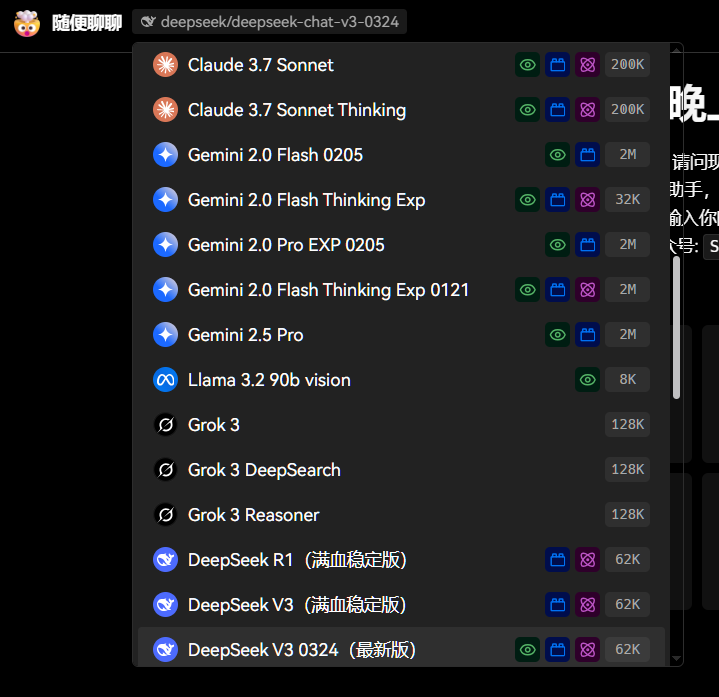Screen dimensions: 719x697
Task: Click scroll-down arrow of model list
Action: (676, 659)
